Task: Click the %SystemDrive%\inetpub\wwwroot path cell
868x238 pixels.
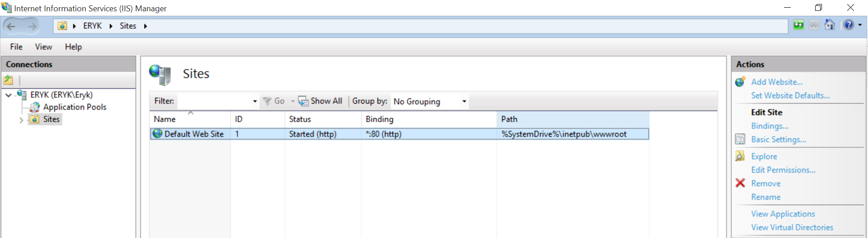Action: pos(564,134)
